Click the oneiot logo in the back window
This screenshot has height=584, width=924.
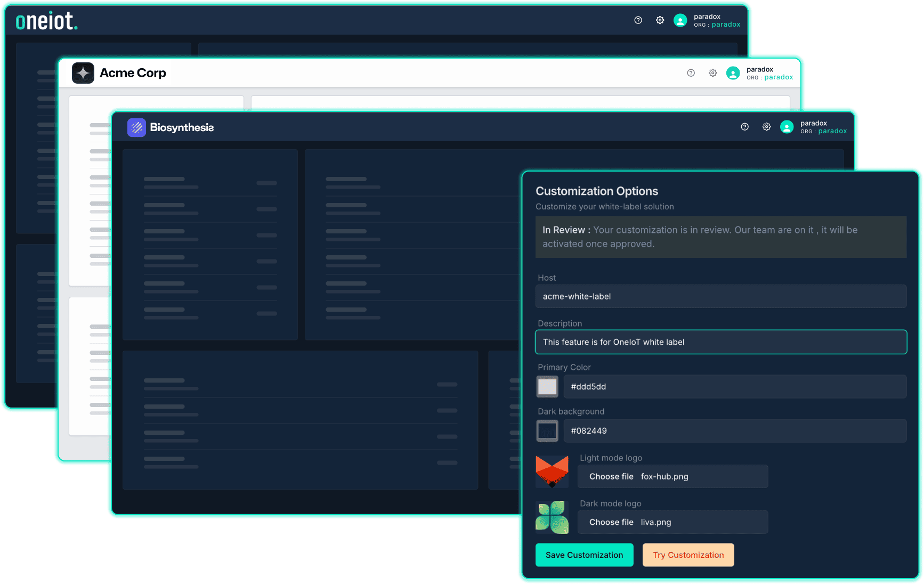[47, 21]
